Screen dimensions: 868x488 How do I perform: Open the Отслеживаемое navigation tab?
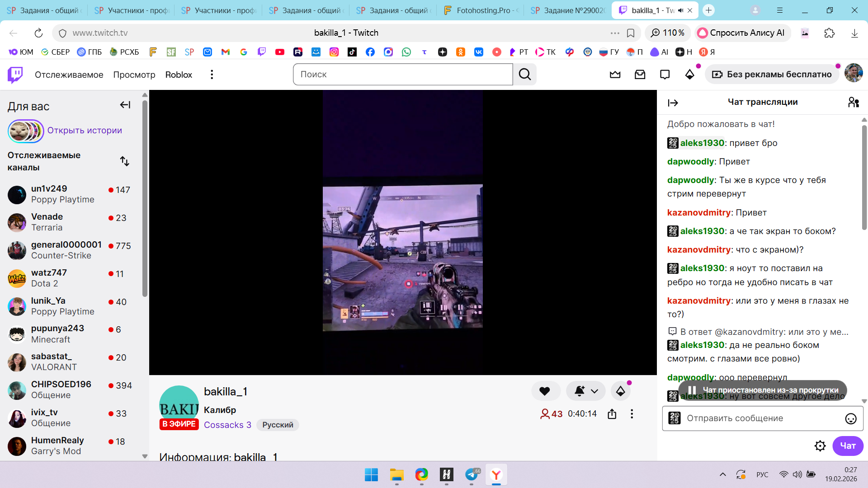click(x=69, y=75)
